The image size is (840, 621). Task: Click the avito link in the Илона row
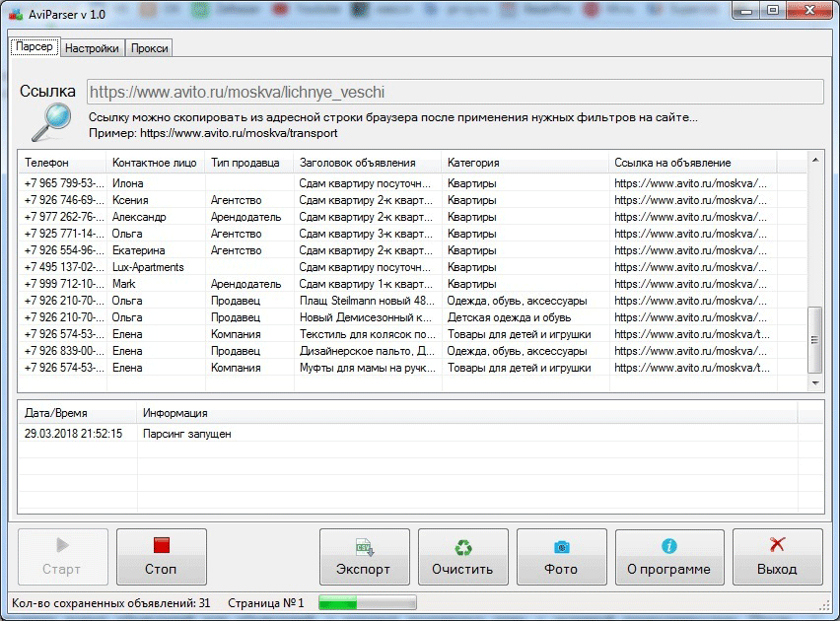click(690, 183)
